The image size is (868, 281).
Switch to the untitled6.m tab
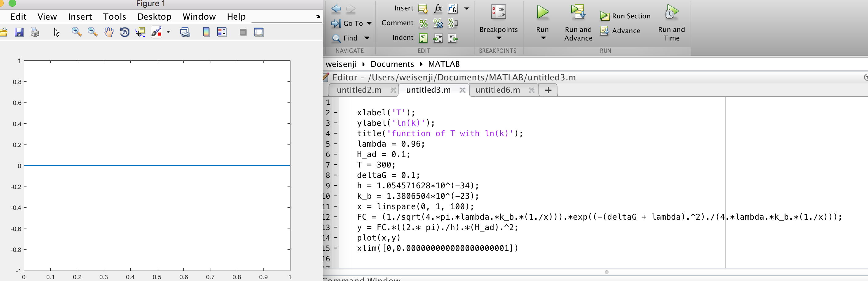click(498, 90)
